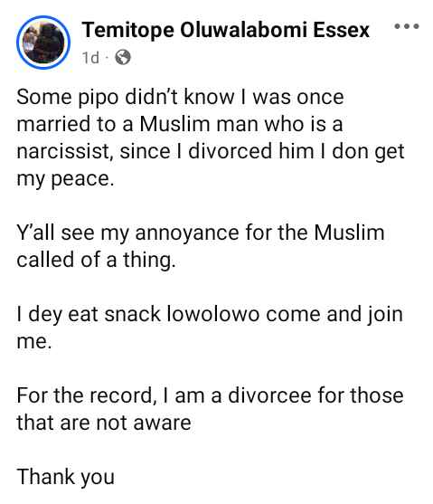Visit the Temitope Oluwalabomi Essex profile name
The height and width of the screenshot is (504, 433).
pyautogui.click(x=225, y=30)
